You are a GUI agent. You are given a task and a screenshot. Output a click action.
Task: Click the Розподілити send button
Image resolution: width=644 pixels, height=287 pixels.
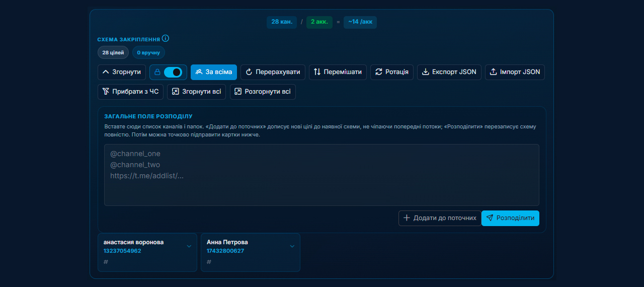pyautogui.click(x=510, y=218)
